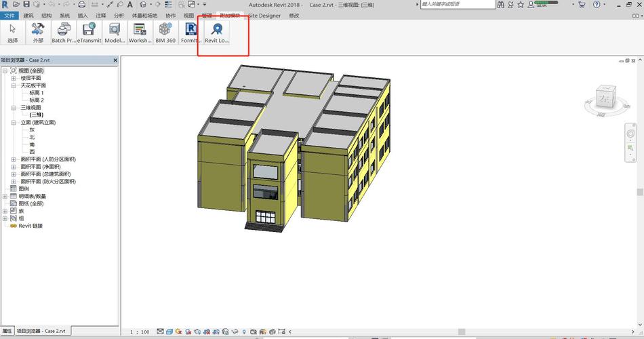Select the 北 elevation view
The image size is (644, 339).
(x=32, y=137)
